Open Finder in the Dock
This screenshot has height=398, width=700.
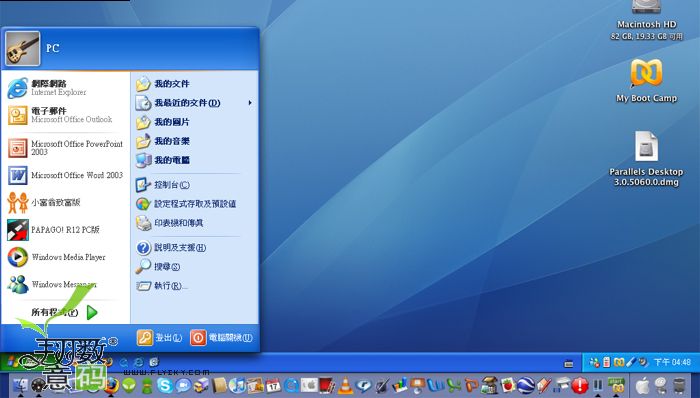point(20,385)
